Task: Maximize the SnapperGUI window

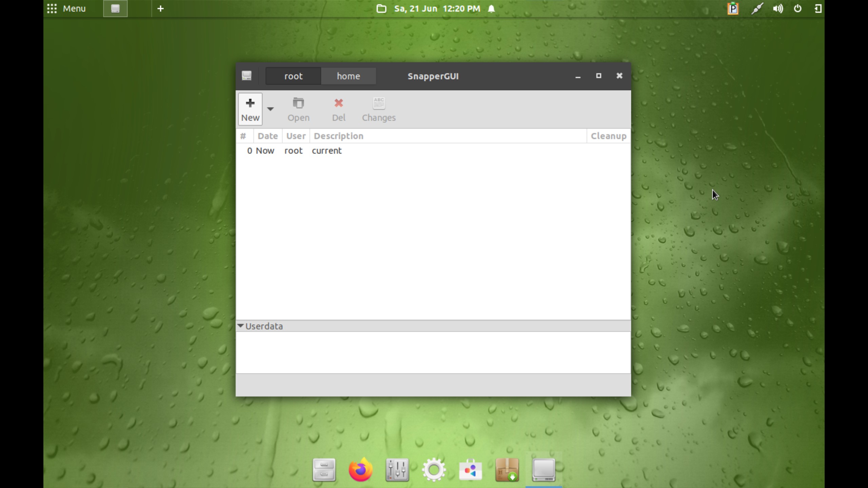Action: (x=598, y=76)
